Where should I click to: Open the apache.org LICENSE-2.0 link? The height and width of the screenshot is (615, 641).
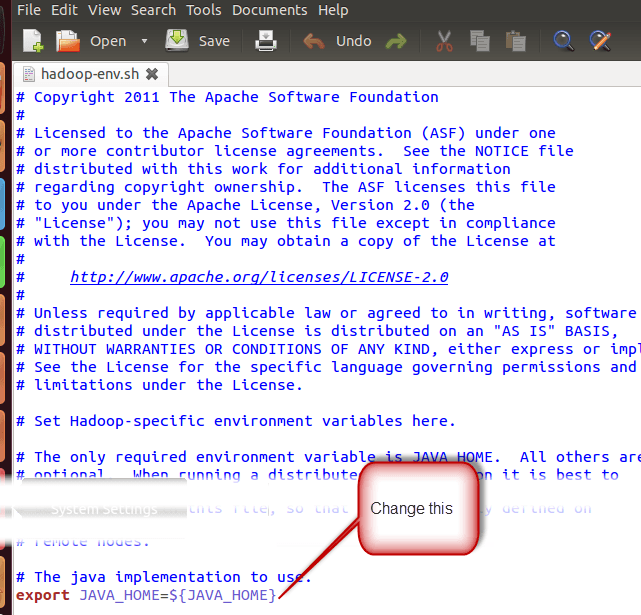pos(259,277)
